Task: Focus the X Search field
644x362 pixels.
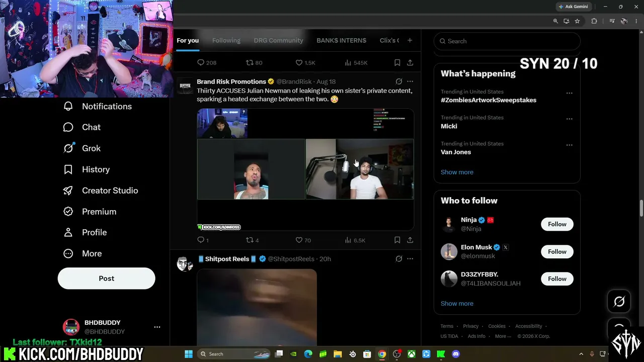Action: pyautogui.click(x=507, y=41)
